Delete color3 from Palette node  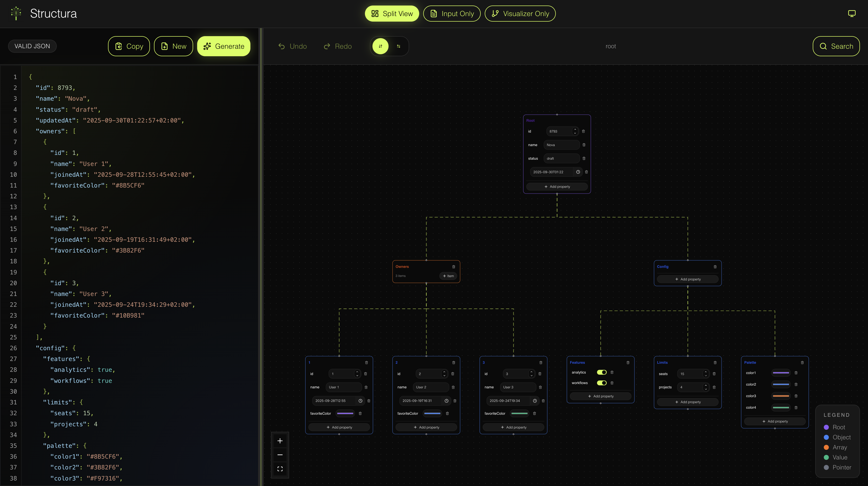pos(796,396)
